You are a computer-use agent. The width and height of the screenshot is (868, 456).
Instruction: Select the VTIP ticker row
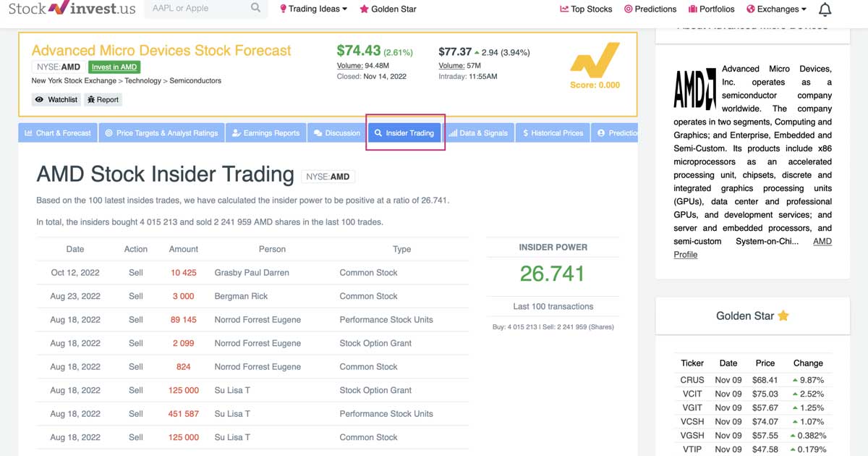[x=752, y=449]
